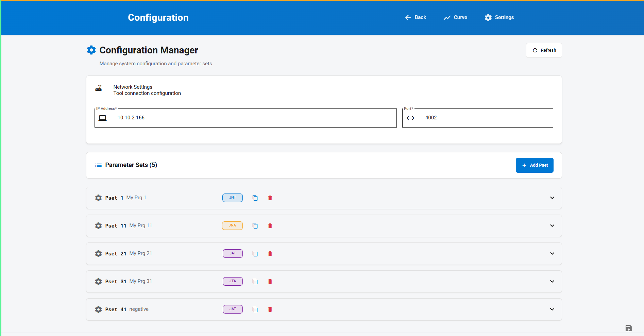
Task: Expand Pset 1 row chevron
Action: pyautogui.click(x=552, y=198)
